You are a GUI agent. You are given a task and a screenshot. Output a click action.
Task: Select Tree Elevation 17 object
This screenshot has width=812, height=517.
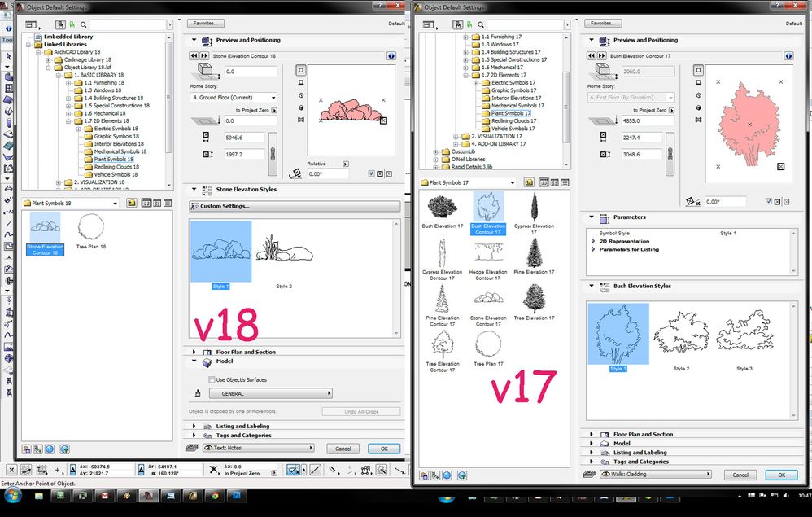point(534,302)
